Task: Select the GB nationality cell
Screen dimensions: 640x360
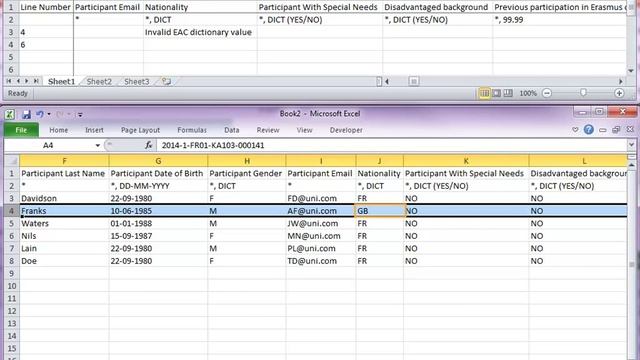Action: pos(380,211)
